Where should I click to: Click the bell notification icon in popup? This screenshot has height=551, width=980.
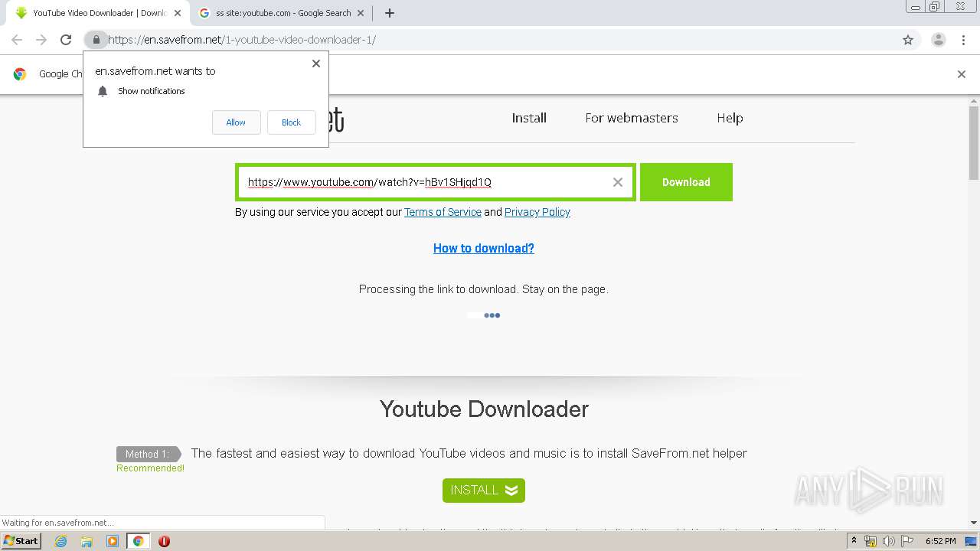coord(103,91)
